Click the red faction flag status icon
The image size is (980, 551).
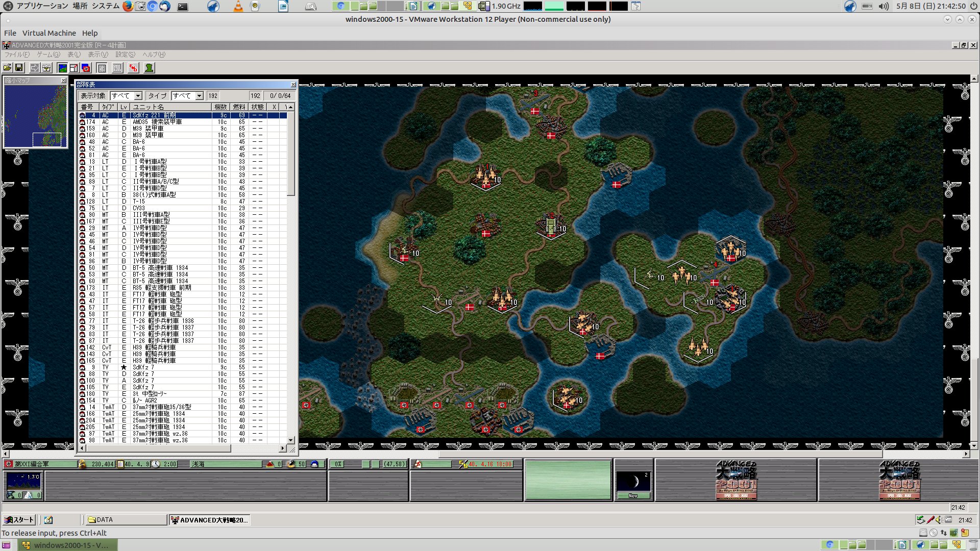(x=8, y=464)
